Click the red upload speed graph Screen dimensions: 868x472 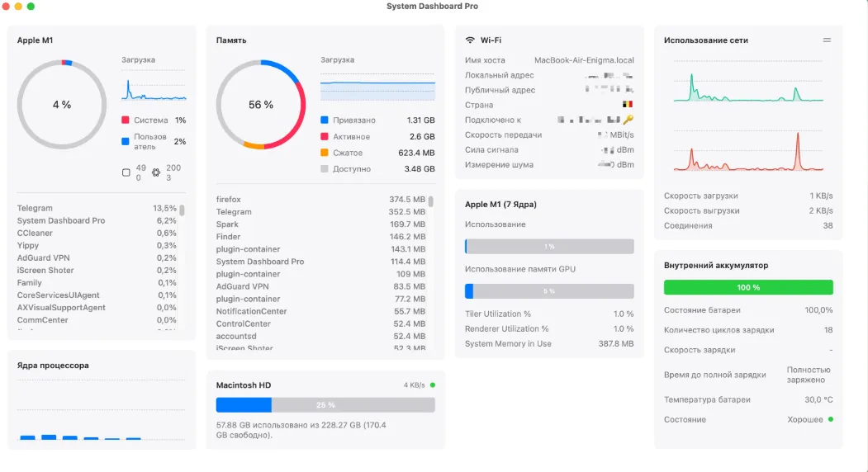tap(748, 150)
